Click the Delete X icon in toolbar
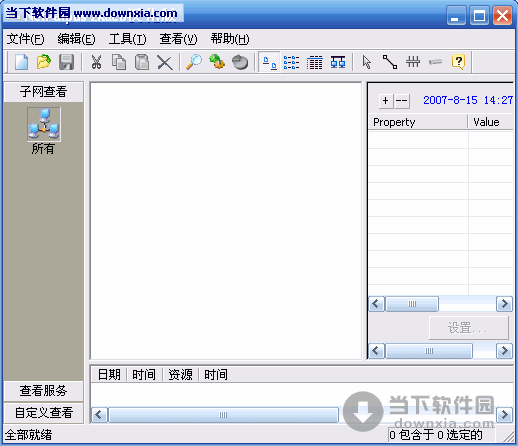This screenshot has height=446, width=518. pos(165,63)
